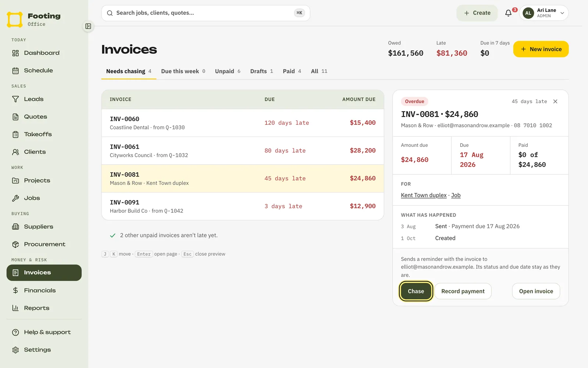This screenshot has height=368, width=588.
Task: Click '2 other unpaid invoices' note
Action: 169,236
